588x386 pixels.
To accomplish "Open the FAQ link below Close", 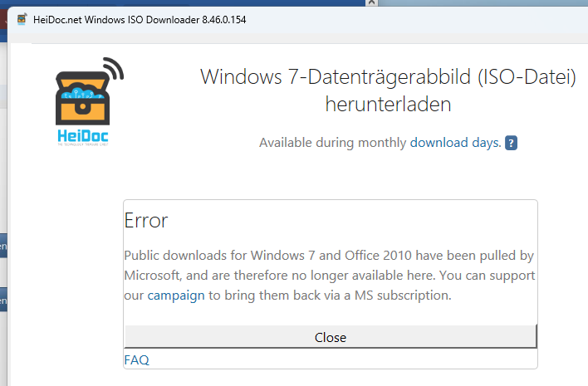I will click(136, 359).
